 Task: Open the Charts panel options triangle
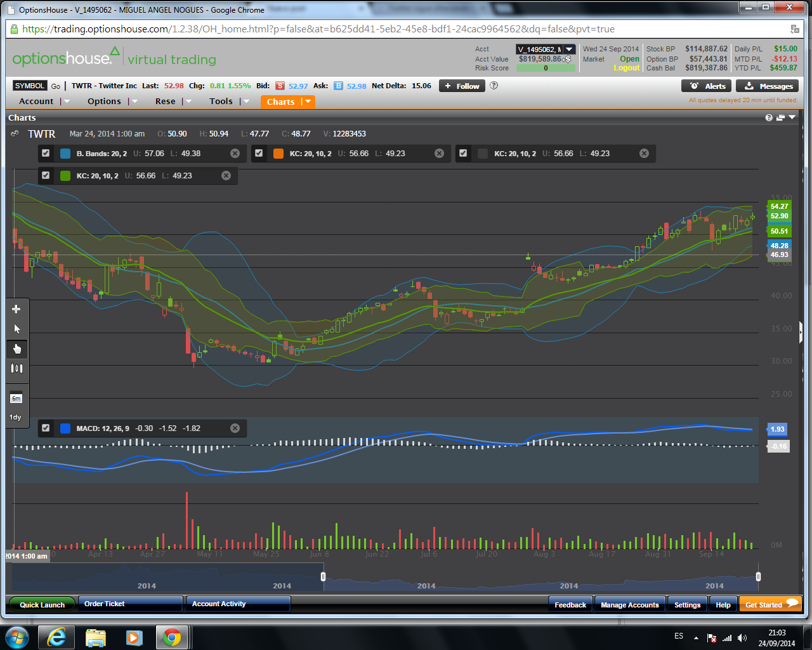coord(792,117)
